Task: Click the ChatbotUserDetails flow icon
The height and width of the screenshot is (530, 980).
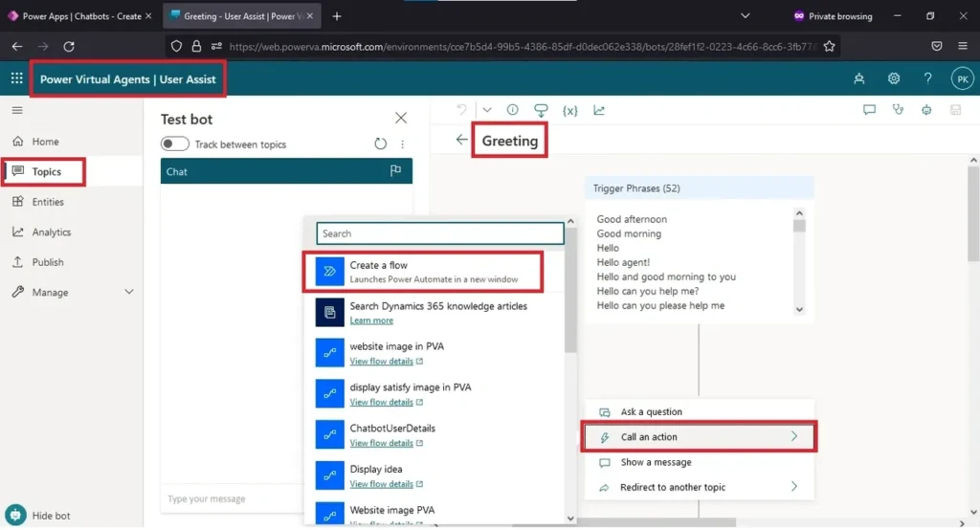Action: pos(329,434)
